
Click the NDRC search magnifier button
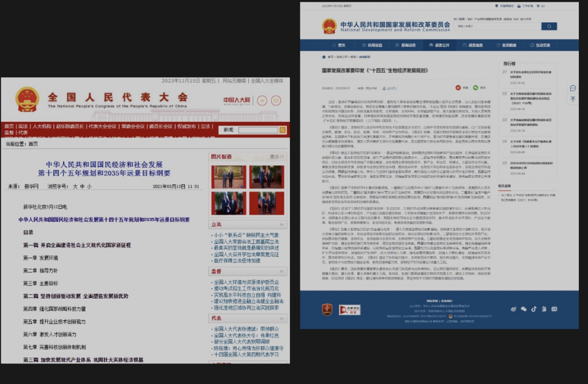[549, 26]
